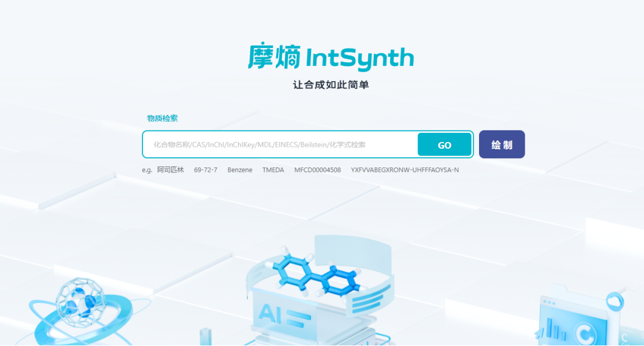Click the GO search button

pos(444,144)
